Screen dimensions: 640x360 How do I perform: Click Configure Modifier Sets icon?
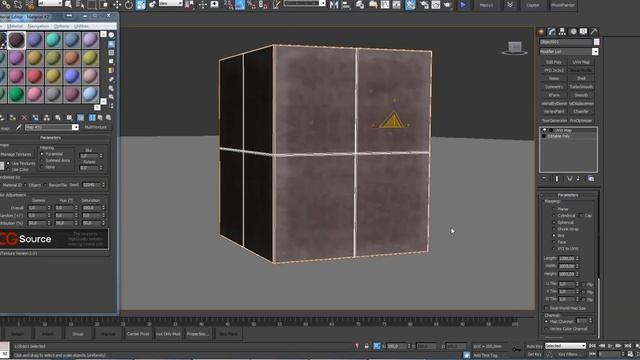[x=591, y=179]
